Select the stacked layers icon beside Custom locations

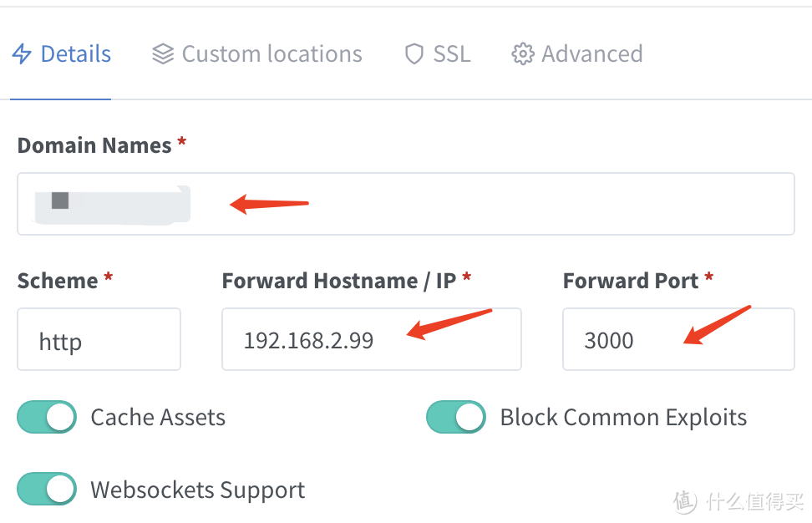(162, 53)
